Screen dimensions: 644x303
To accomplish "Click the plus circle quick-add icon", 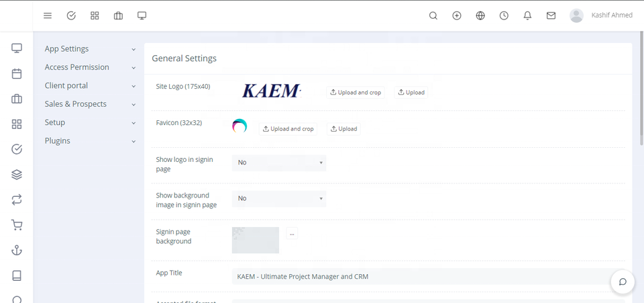I will [x=457, y=15].
